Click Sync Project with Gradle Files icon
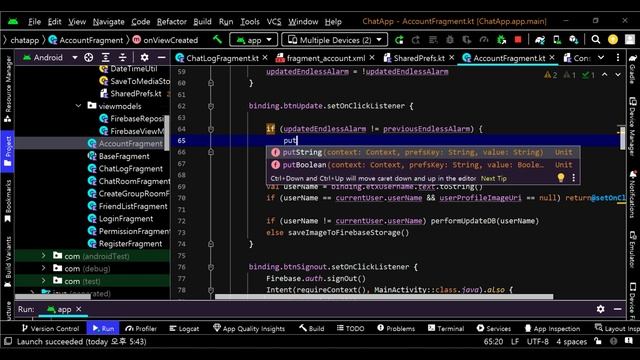Image resolution: width=640 pixels, height=360 pixels. [540, 40]
